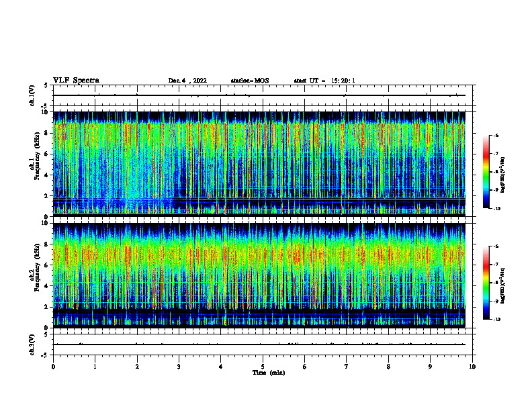Click the time axis tick label "9"
The height and width of the screenshot is (411, 532).
[x=430, y=367]
